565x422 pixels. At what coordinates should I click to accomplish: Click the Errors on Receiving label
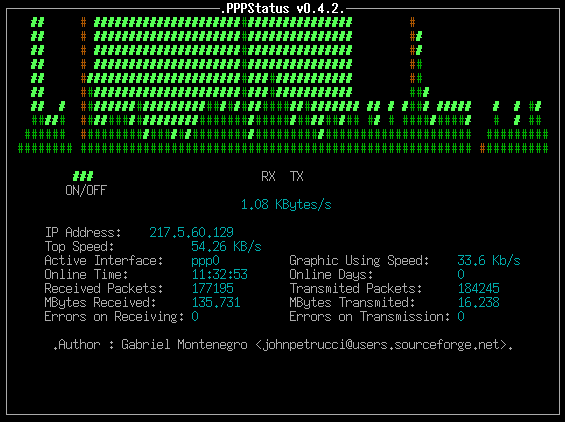[x=114, y=316]
